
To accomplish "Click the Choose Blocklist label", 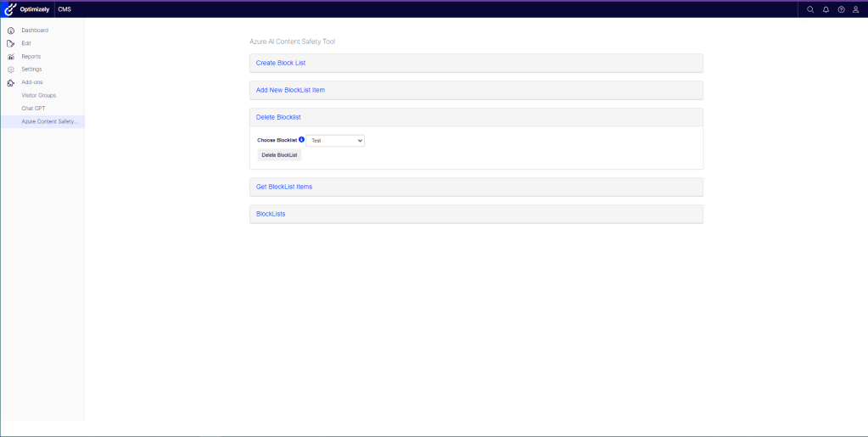I will [x=277, y=140].
